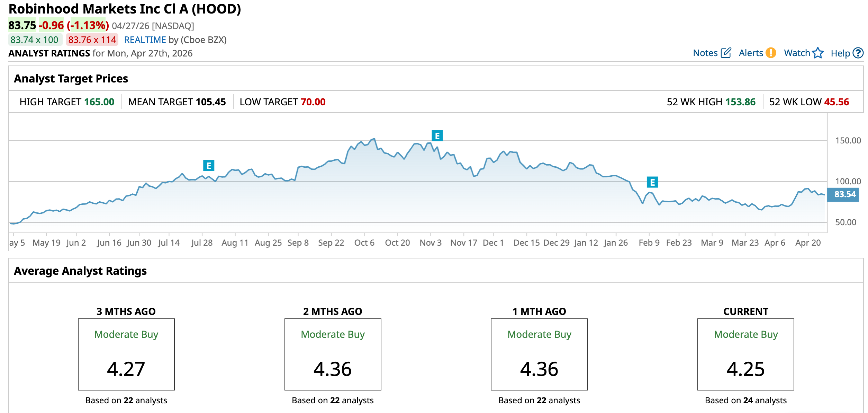
Task: Select the 1 MTH AGO rating box
Action: [539, 354]
